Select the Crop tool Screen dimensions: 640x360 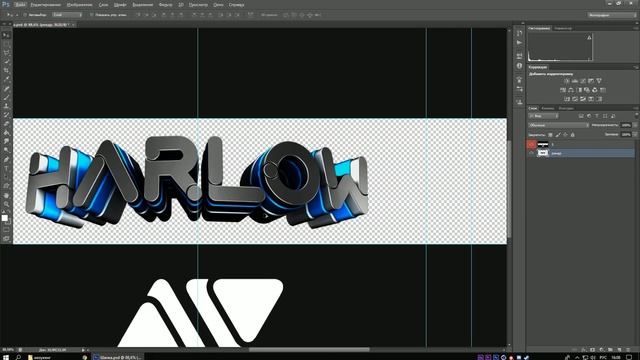coord(6,71)
